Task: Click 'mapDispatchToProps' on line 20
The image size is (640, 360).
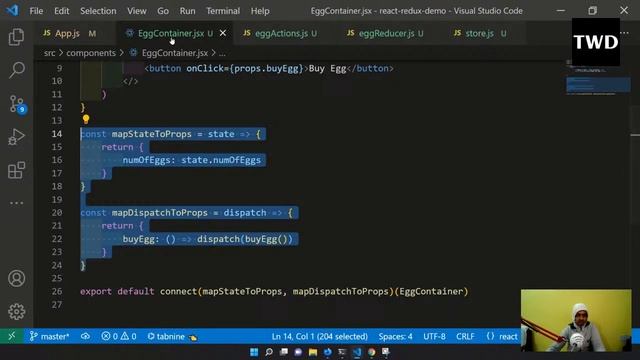Action: [160, 213]
